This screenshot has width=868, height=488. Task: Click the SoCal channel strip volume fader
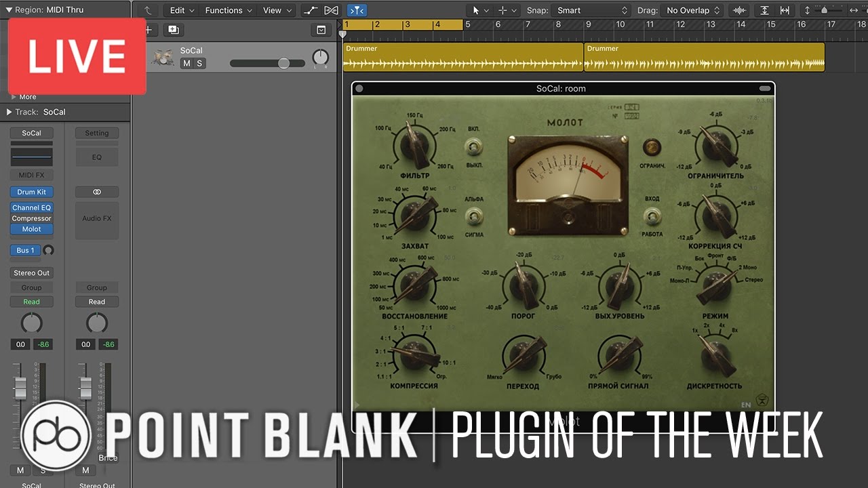point(20,388)
